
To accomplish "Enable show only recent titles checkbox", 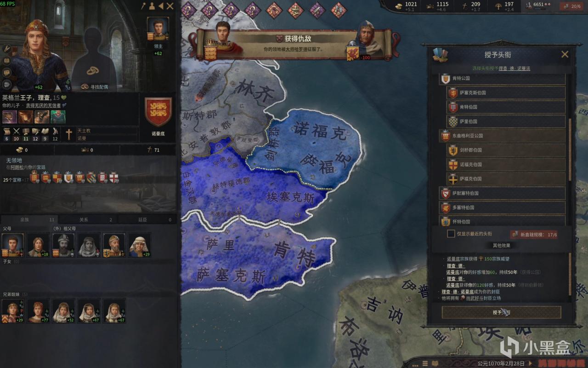I will click(x=451, y=234).
